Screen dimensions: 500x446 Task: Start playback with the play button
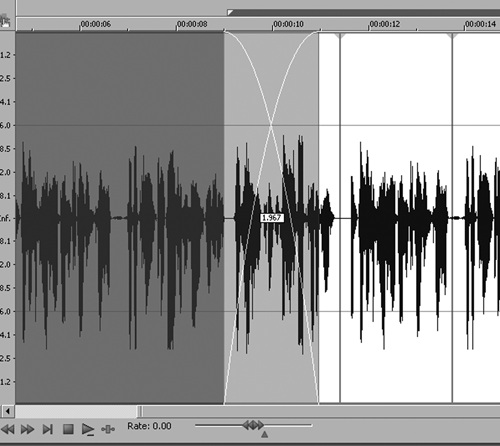pyautogui.click(x=88, y=429)
